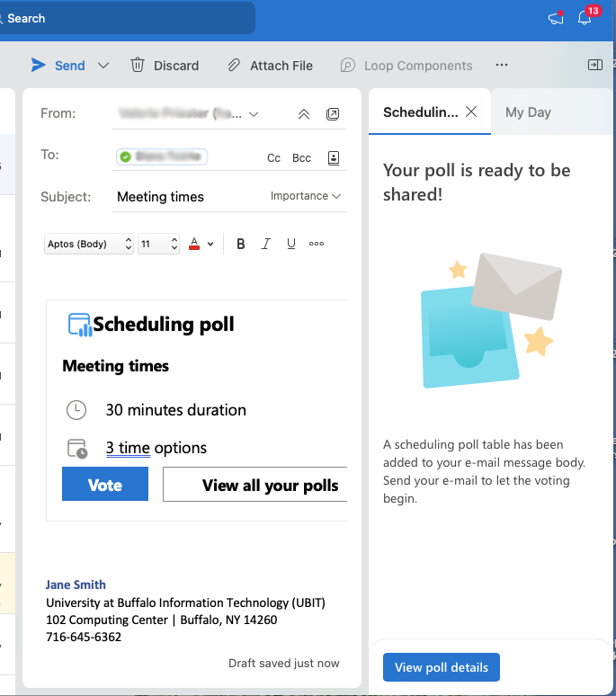Pop out the compose window

click(x=333, y=114)
